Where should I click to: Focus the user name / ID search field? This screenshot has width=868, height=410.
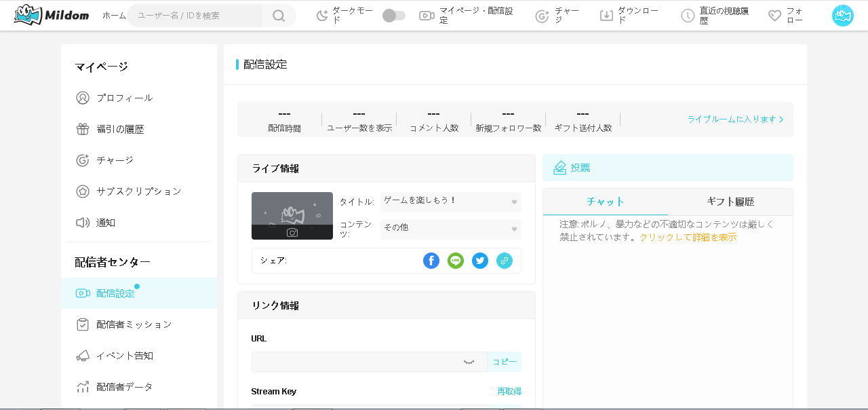pos(195,16)
